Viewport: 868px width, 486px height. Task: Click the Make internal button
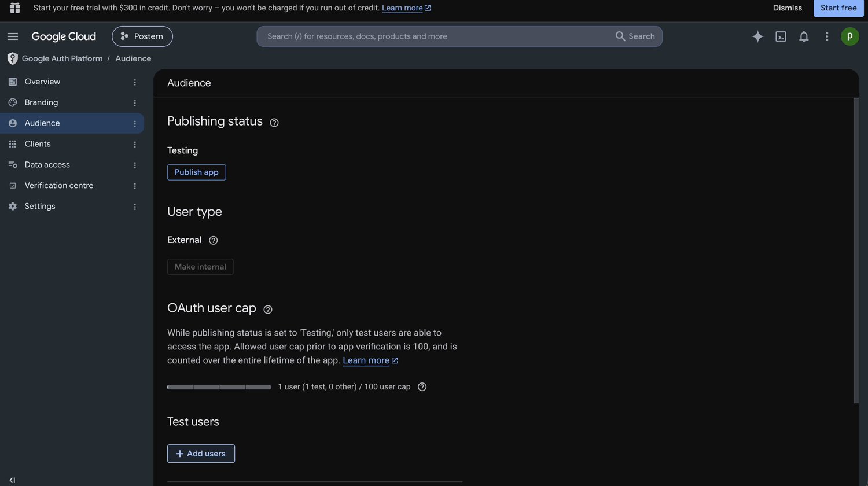200,267
